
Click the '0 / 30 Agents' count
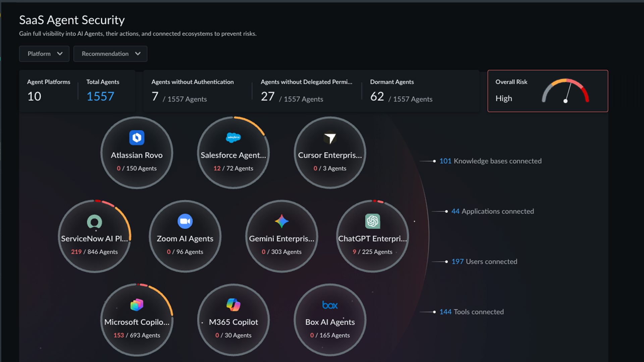tap(233, 335)
